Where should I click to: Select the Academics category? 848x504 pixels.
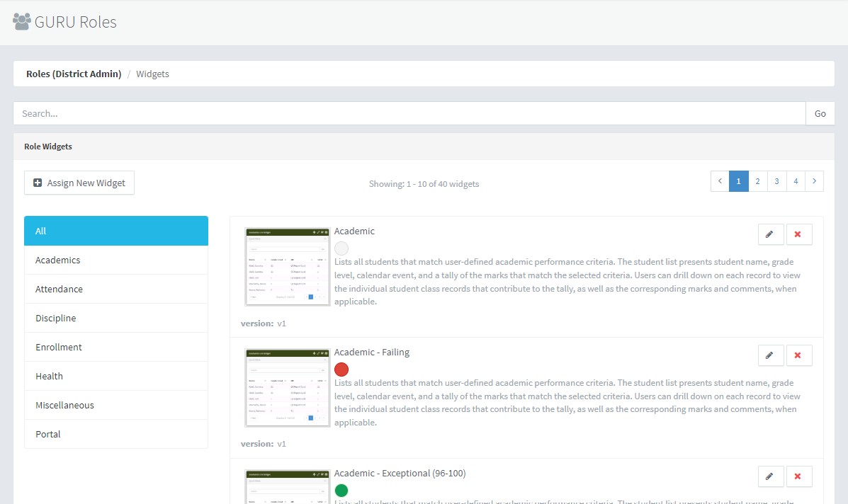point(116,260)
